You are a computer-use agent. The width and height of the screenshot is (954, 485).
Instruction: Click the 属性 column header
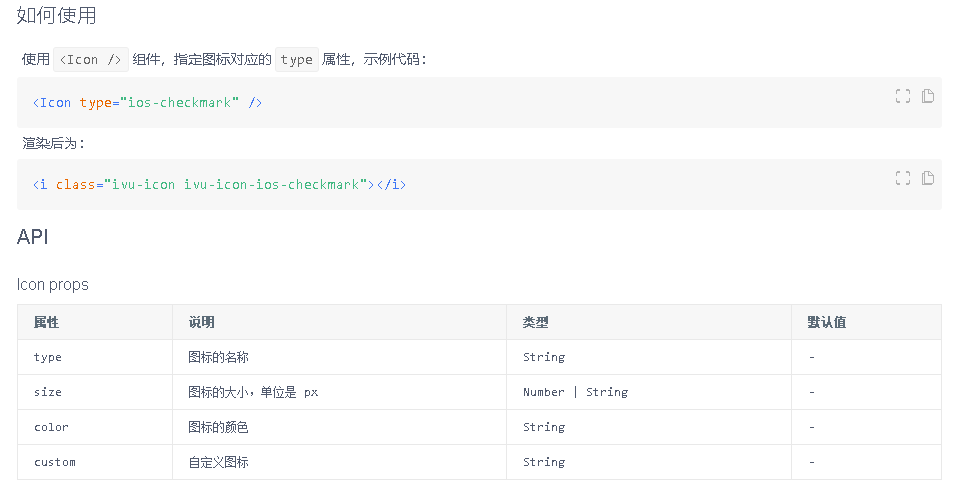[x=47, y=322]
